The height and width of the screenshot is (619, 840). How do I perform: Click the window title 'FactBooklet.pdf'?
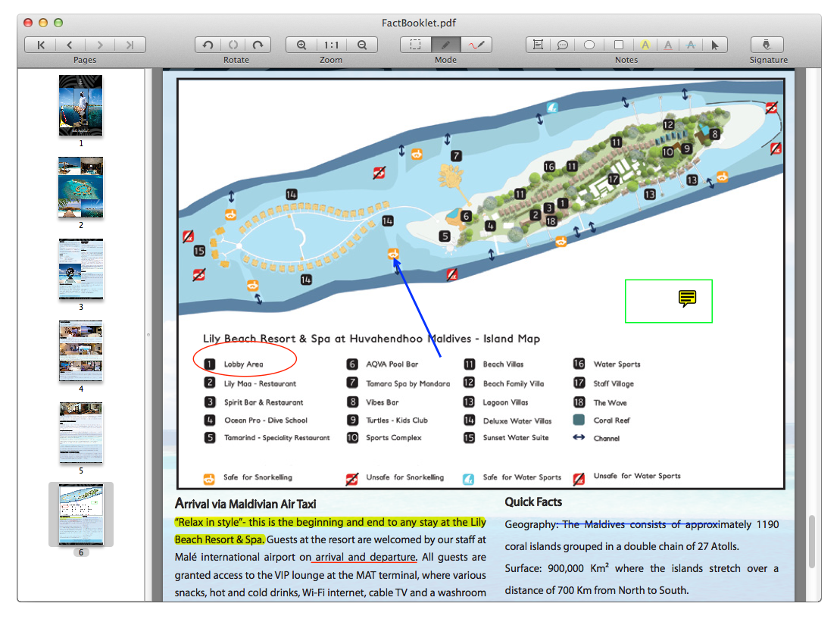419,23
